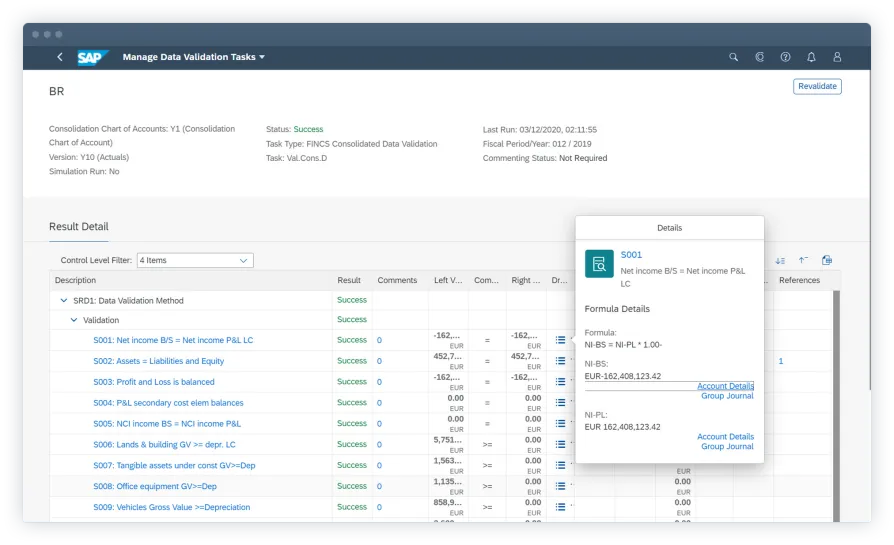Go back using the header back arrow
The image size is (894, 545).
pos(60,58)
